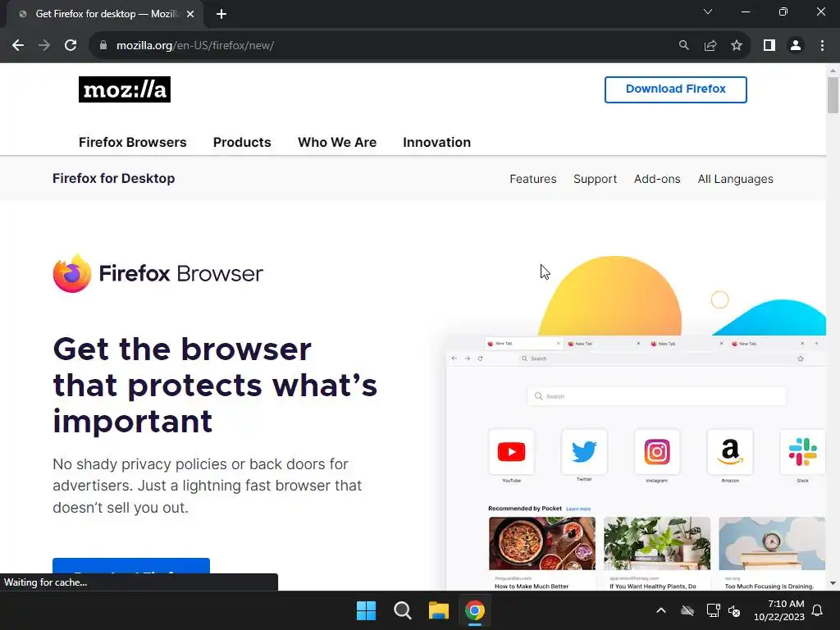Open the Products menu

(242, 143)
